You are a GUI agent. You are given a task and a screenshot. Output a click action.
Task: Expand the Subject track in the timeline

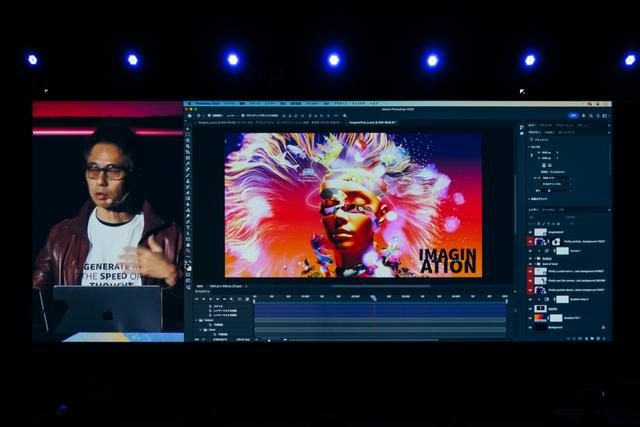tap(198, 320)
